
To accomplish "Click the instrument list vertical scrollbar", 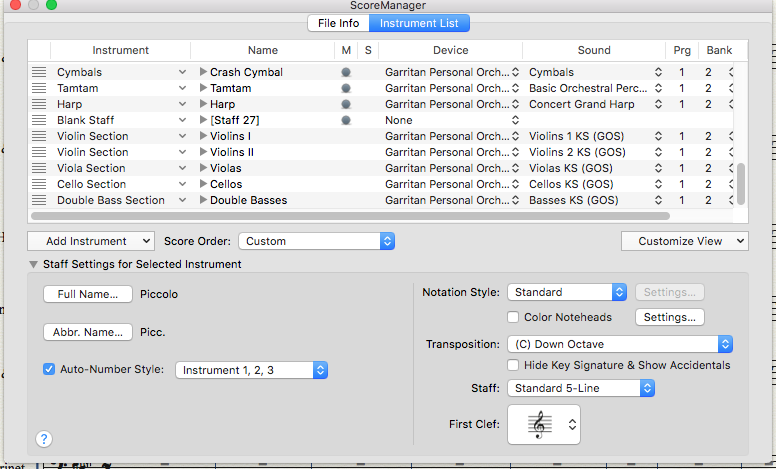I will [x=741, y=183].
